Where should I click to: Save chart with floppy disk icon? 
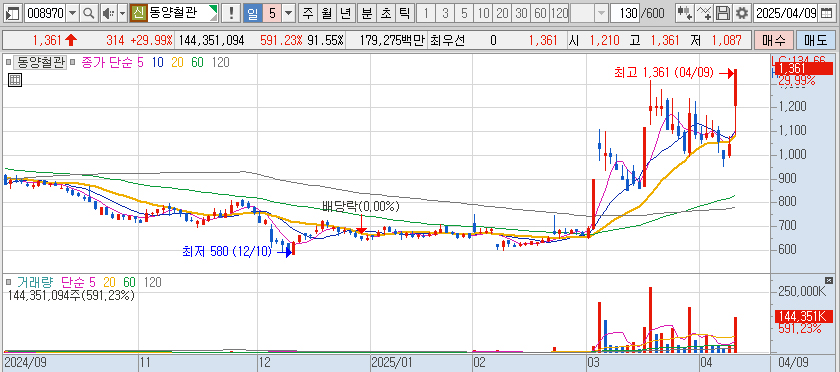click(723, 13)
